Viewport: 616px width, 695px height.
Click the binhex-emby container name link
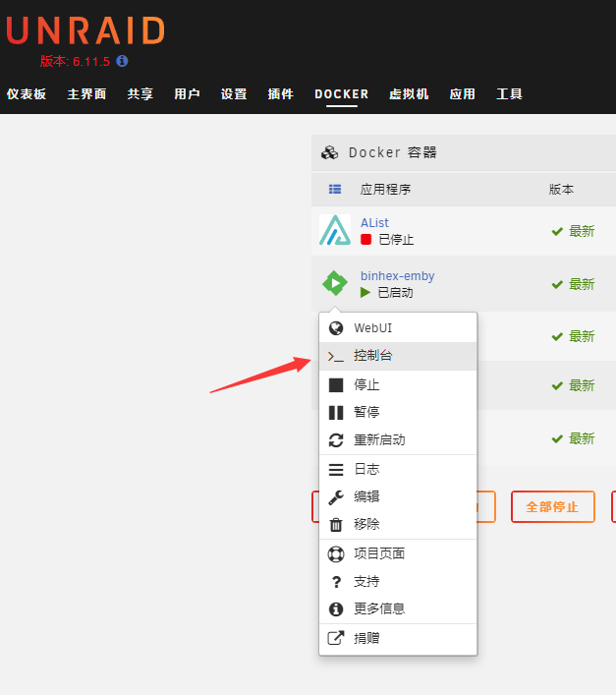[397, 275]
